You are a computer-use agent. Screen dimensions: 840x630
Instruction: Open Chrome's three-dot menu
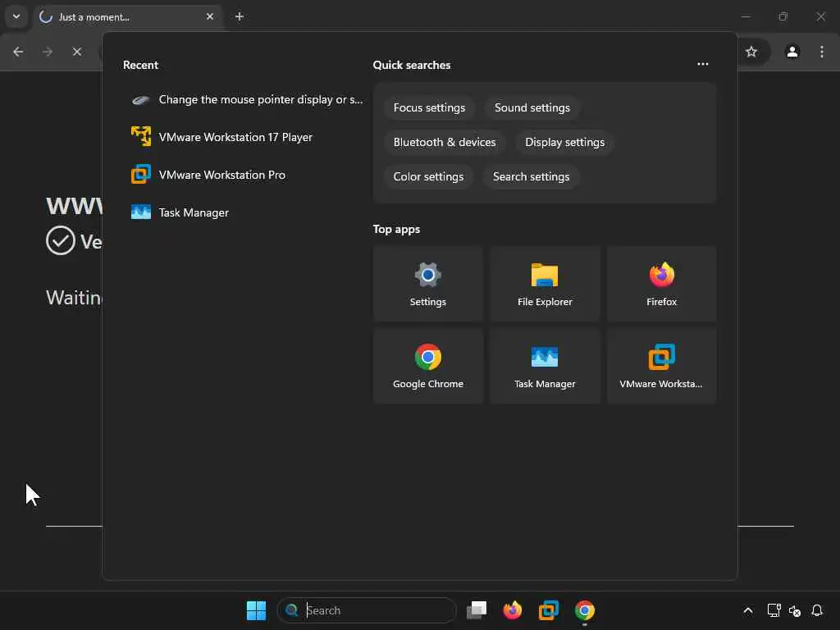coord(822,52)
